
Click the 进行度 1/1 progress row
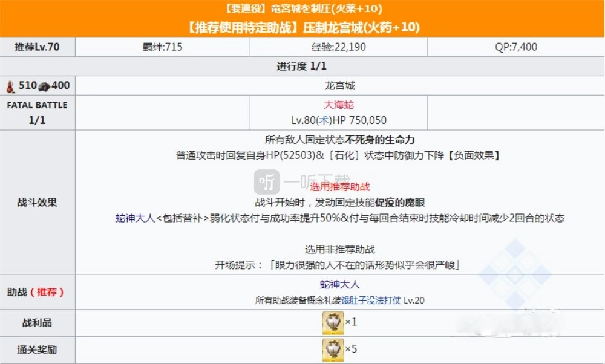click(302, 67)
